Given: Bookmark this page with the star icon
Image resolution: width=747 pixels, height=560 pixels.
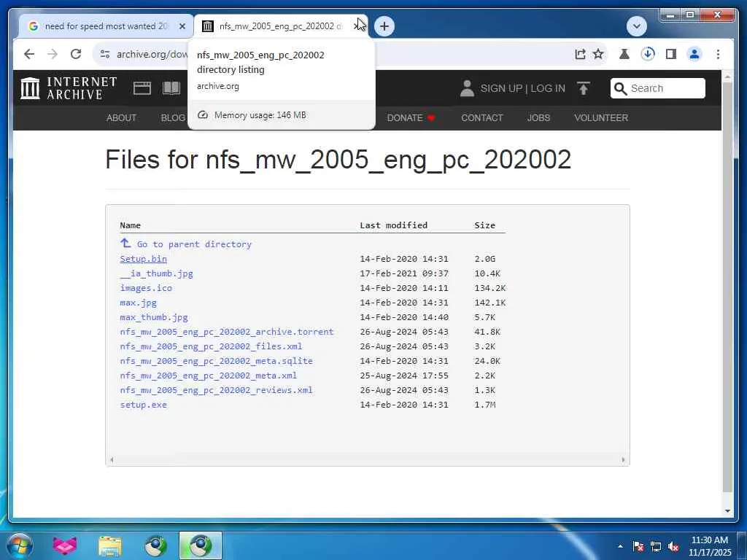Looking at the screenshot, I should coord(598,54).
